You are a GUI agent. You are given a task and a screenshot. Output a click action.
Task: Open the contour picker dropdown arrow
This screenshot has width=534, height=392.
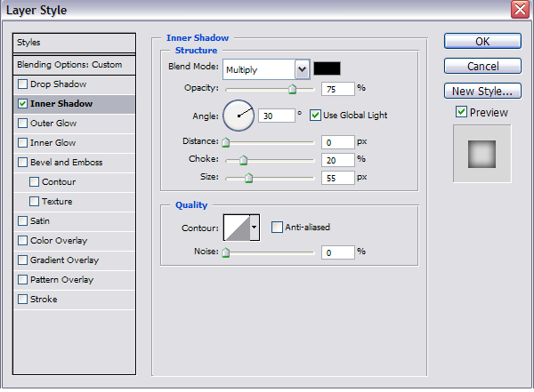pos(255,228)
